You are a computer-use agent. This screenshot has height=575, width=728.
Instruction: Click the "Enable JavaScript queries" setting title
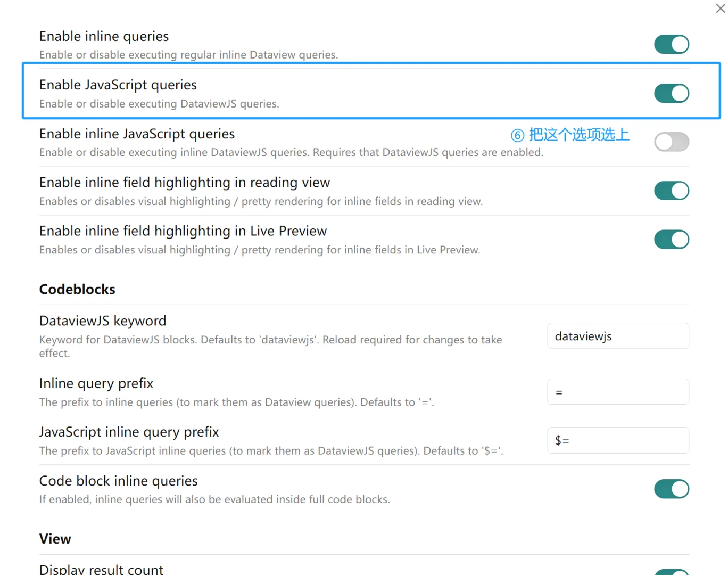pyautogui.click(x=118, y=85)
